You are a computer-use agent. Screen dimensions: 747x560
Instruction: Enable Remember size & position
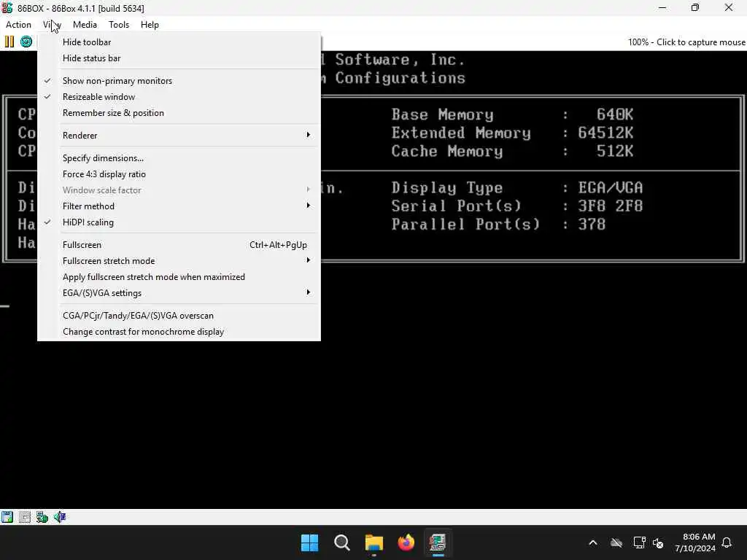pos(179,113)
